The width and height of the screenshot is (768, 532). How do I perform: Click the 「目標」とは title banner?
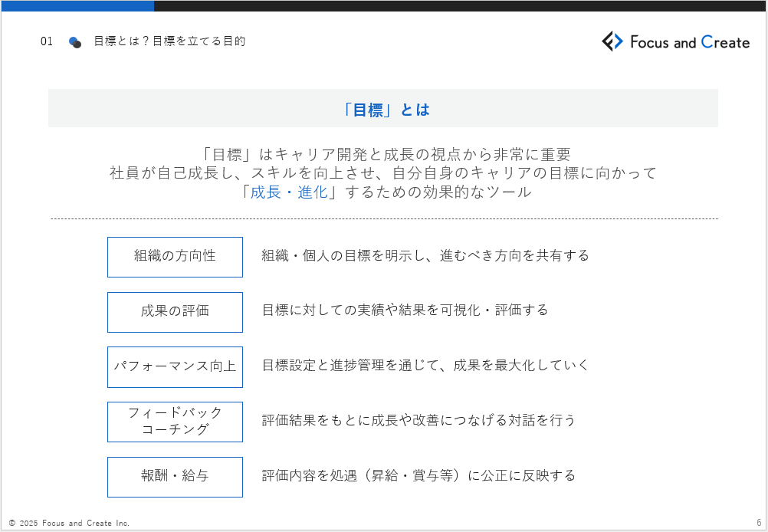coord(383,109)
